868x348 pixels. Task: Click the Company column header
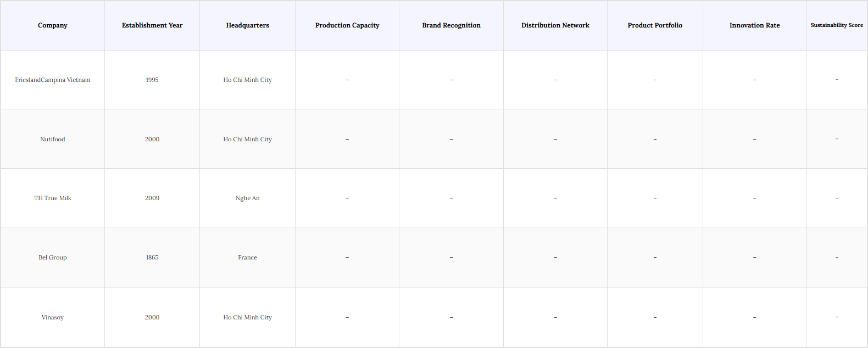[x=53, y=25]
